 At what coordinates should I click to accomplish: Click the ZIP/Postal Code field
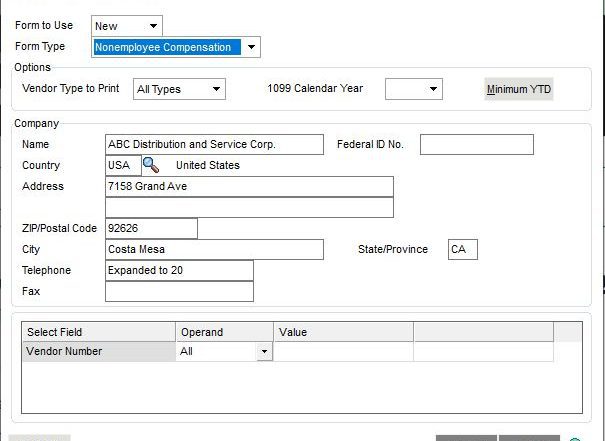150,229
